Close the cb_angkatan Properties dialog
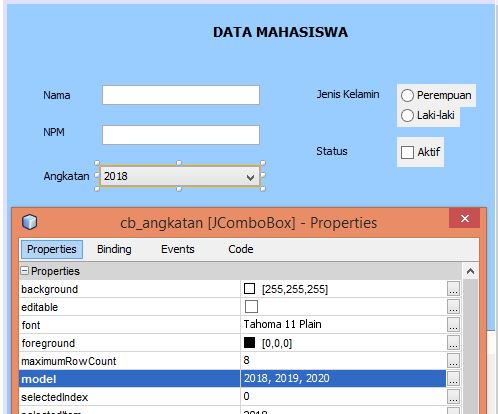The width and height of the screenshot is (498, 414). point(465,219)
